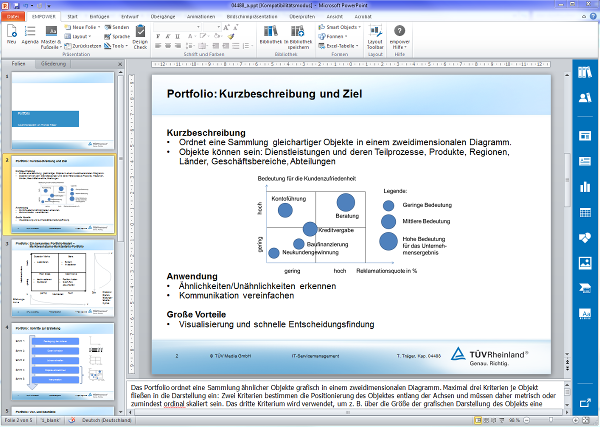Click the picture icon in blue sidebar
The height and width of the screenshot is (427, 600).
pyautogui.click(x=585, y=262)
